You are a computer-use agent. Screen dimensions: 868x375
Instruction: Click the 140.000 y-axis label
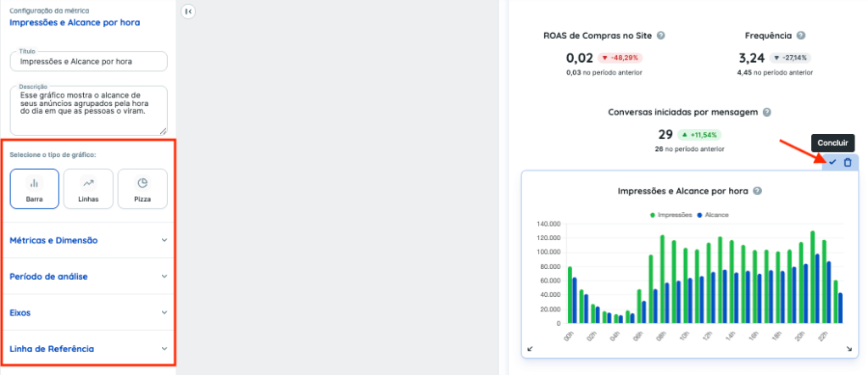point(548,224)
